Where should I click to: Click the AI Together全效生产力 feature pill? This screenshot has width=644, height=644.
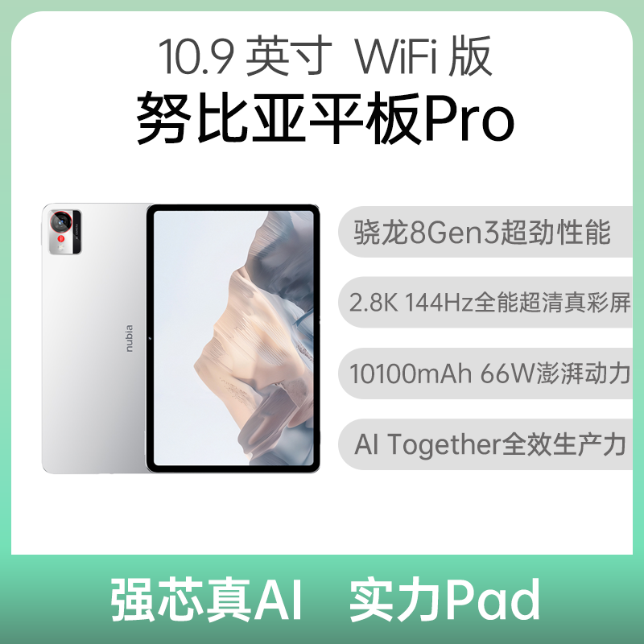(485, 444)
